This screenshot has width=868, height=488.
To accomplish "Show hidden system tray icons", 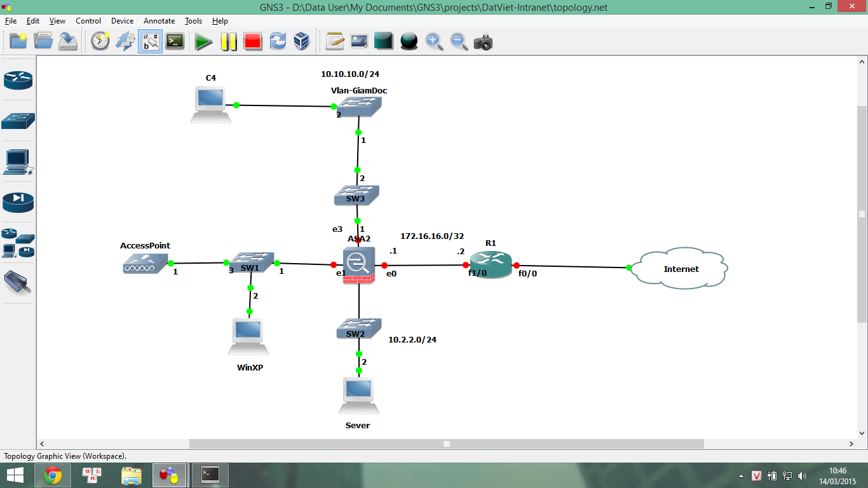I will coord(741,475).
